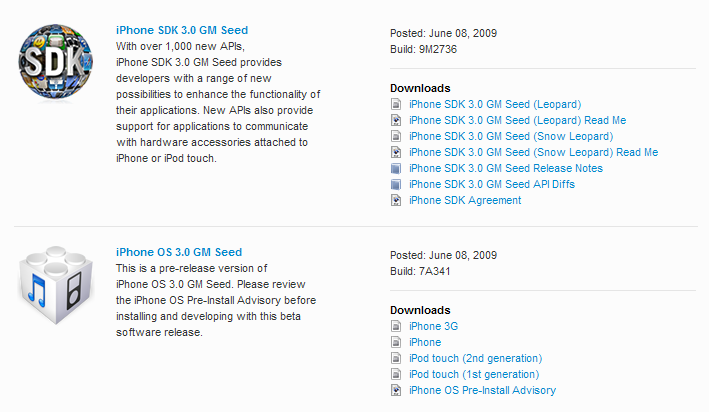Click file icon beside iPhone 3G download
Screen dimensions: 709x412
coord(396,326)
